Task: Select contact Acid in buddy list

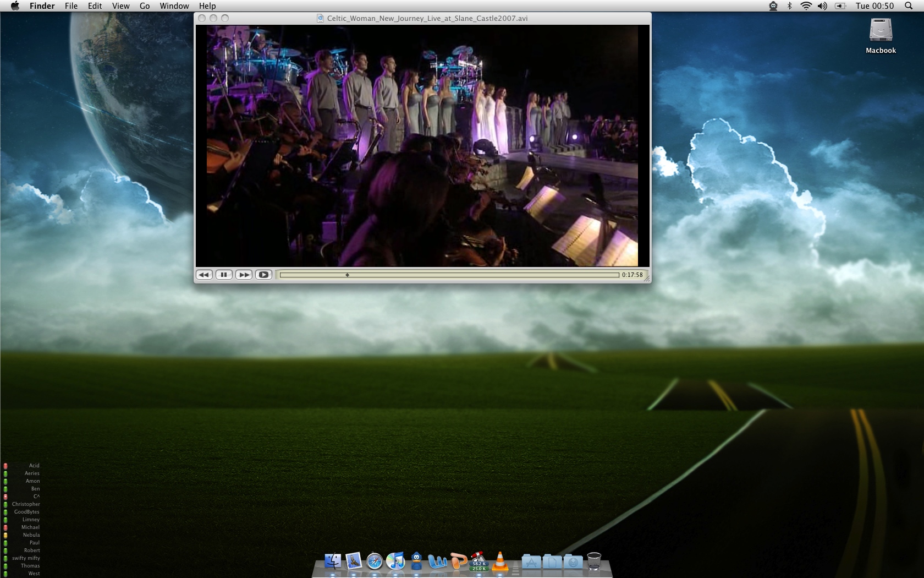Action: tap(34, 466)
